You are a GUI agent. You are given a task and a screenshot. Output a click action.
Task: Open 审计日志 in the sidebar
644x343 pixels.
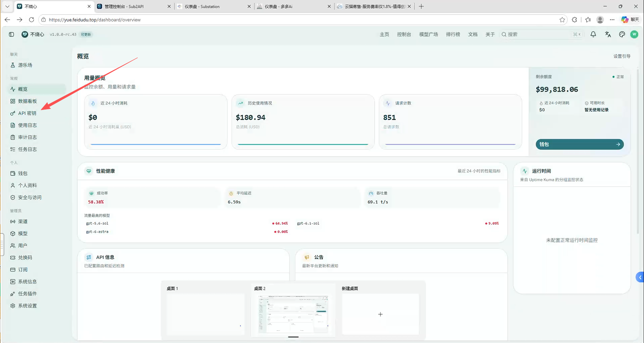tap(37, 137)
